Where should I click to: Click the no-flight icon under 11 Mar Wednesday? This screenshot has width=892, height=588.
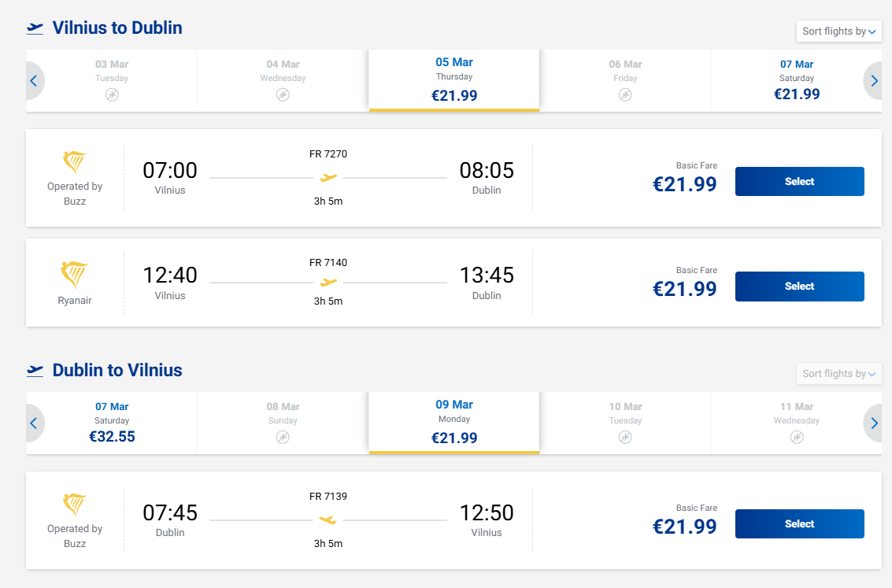point(797,437)
